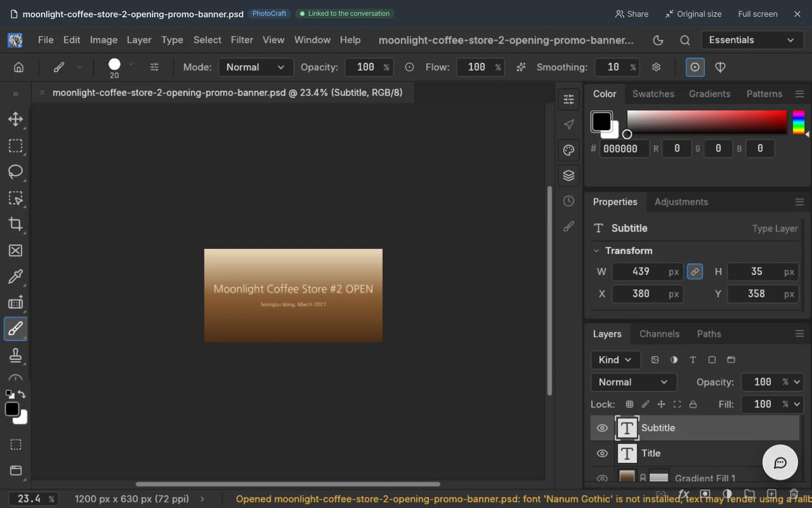Click Original size button

693,14
